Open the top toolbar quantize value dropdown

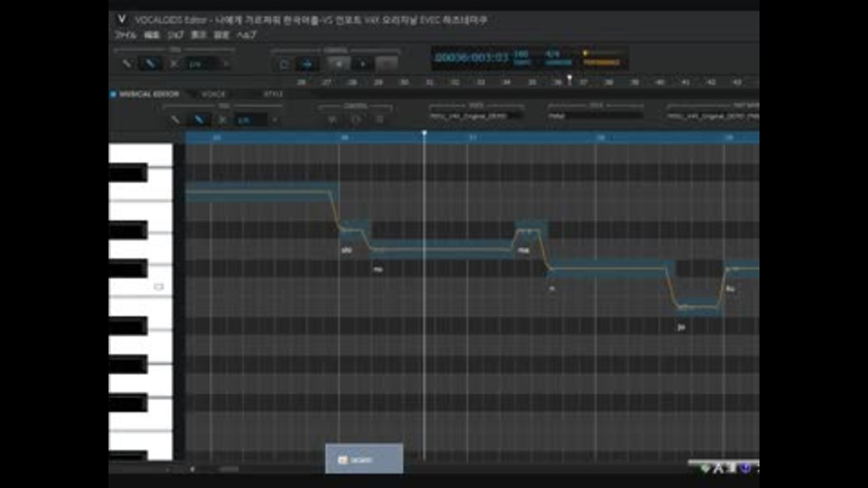pos(202,64)
